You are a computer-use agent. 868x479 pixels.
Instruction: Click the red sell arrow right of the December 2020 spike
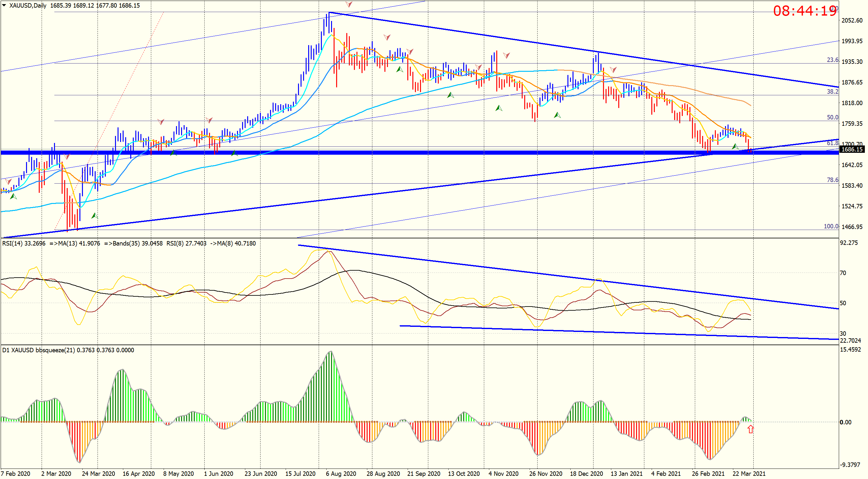click(x=613, y=70)
